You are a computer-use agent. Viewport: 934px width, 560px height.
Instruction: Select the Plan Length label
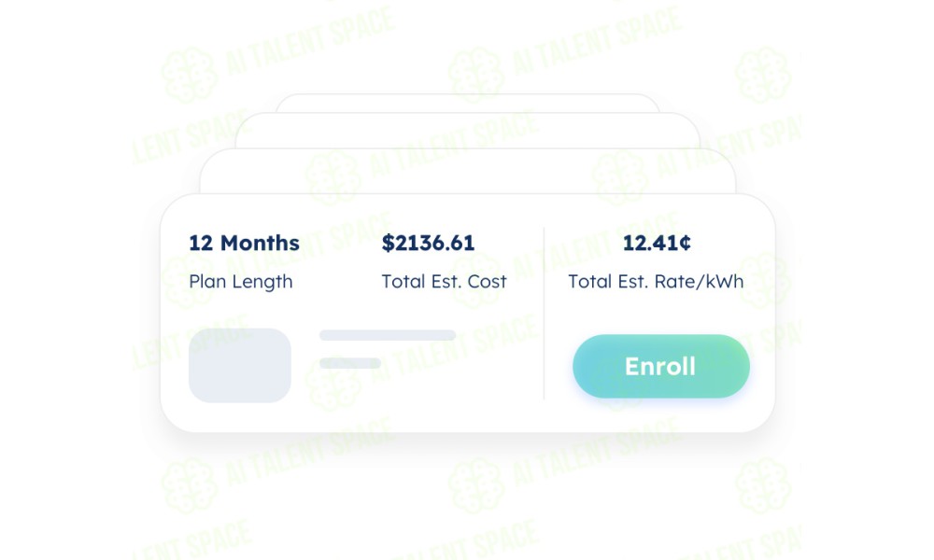click(x=241, y=282)
